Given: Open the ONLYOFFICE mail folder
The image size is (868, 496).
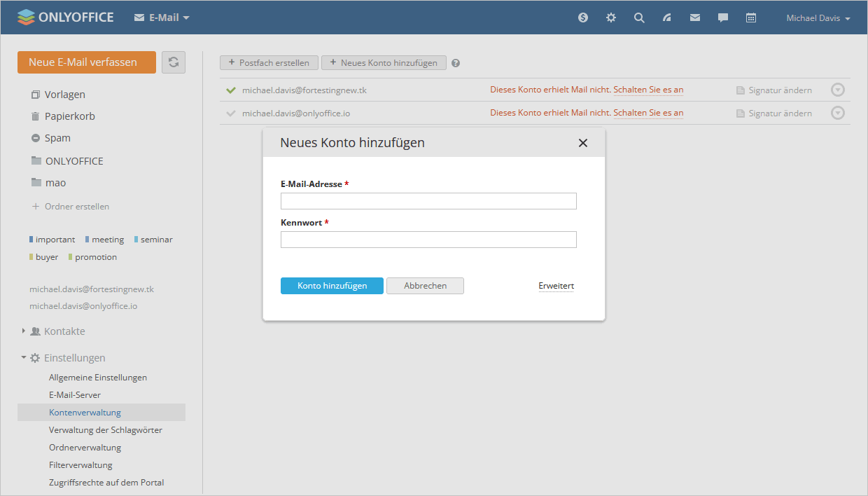Looking at the screenshot, I should pos(74,161).
